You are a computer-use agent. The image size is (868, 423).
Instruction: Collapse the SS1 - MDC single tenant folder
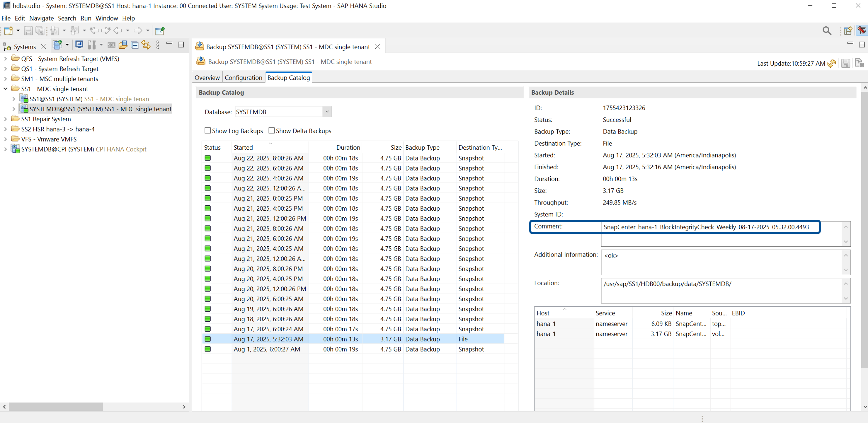point(5,89)
